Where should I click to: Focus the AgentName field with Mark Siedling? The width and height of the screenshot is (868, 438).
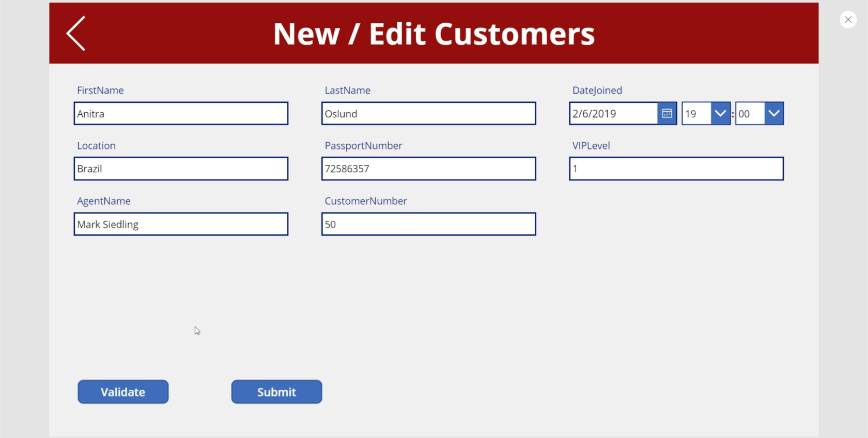(x=181, y=224)
